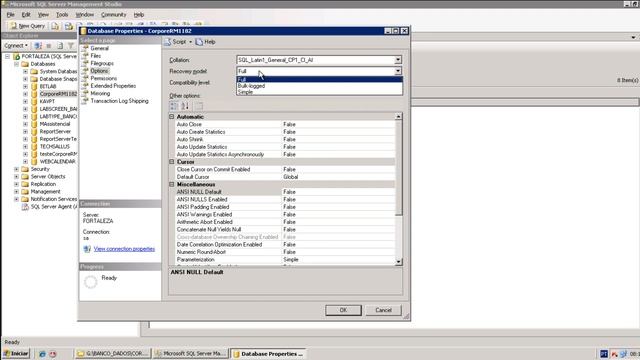Open the Help menu in the menu bar
640x360 pixels.
tap(139, 15)
